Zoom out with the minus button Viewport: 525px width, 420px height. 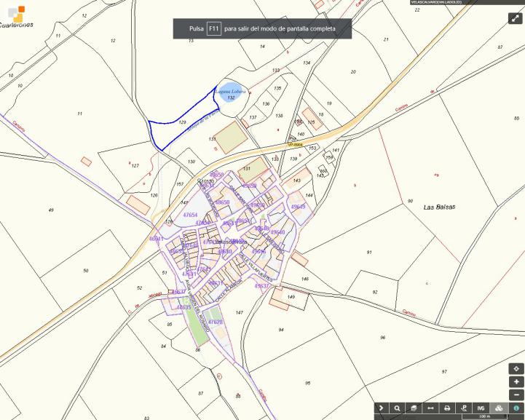coord(516,395)
